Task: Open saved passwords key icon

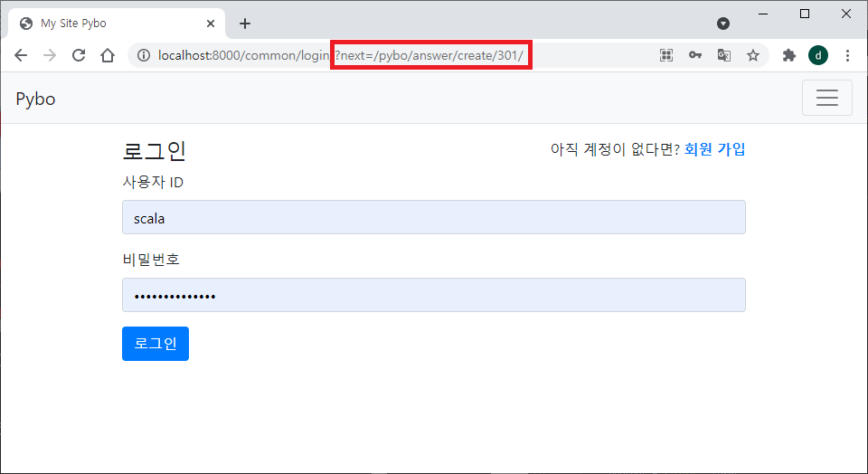Action: click(695, 55)
